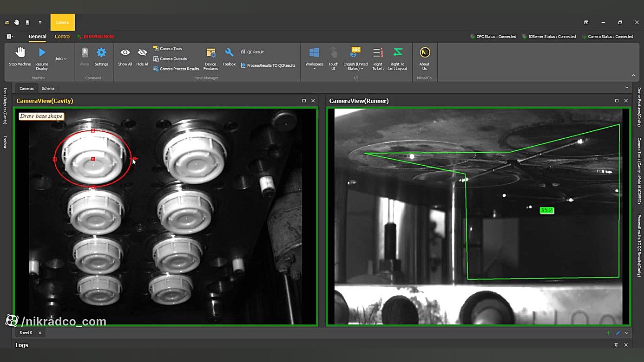Click IN DESIGN MODE status indicator

tap(96, 37)
